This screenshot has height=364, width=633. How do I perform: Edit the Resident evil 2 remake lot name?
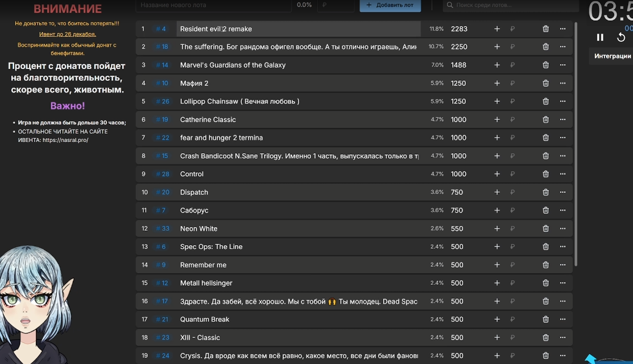(298, 29)
